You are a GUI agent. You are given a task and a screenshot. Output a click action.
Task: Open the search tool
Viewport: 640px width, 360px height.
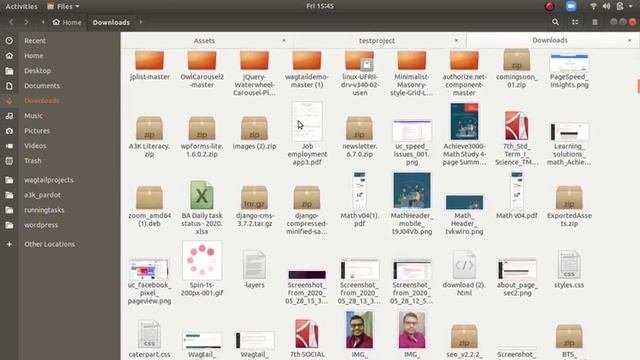pos(555,22)
